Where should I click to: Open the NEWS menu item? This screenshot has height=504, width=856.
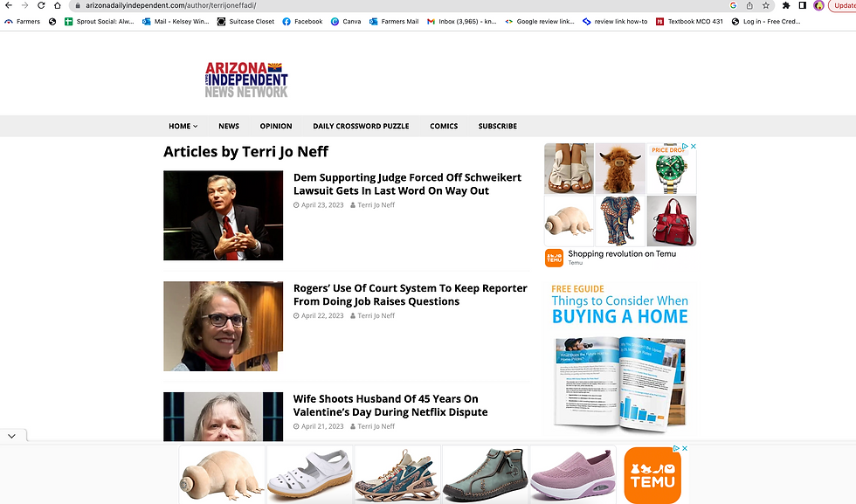(x=229, y=126)
